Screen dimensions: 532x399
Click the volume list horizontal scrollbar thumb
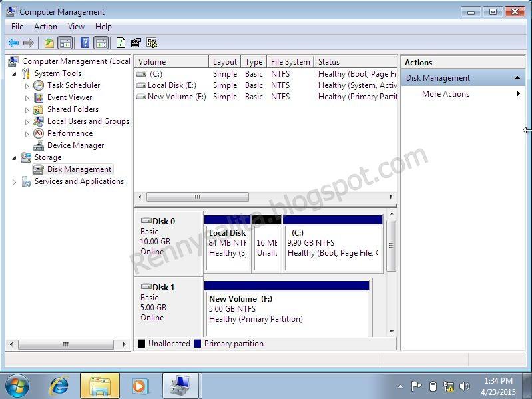click(198, 197)
